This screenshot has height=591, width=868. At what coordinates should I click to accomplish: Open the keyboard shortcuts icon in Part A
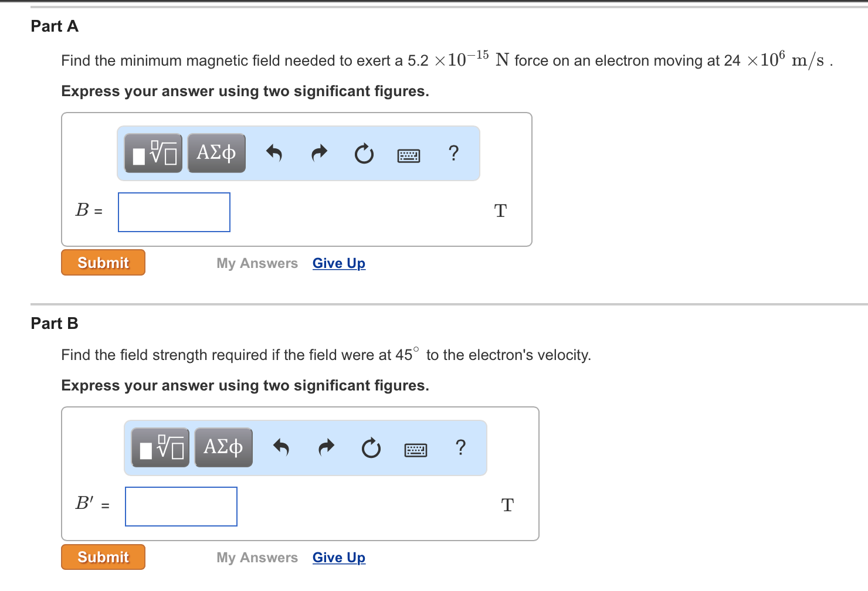409,155
